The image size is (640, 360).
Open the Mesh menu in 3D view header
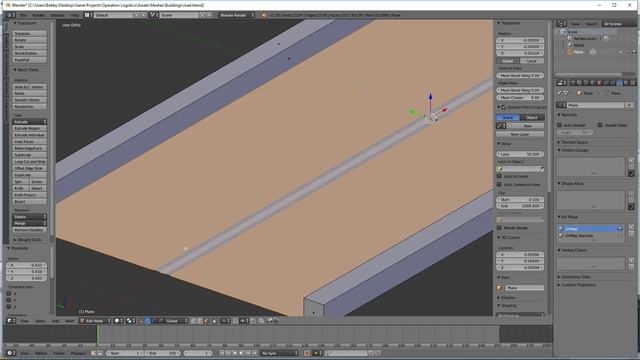point(70,321)
